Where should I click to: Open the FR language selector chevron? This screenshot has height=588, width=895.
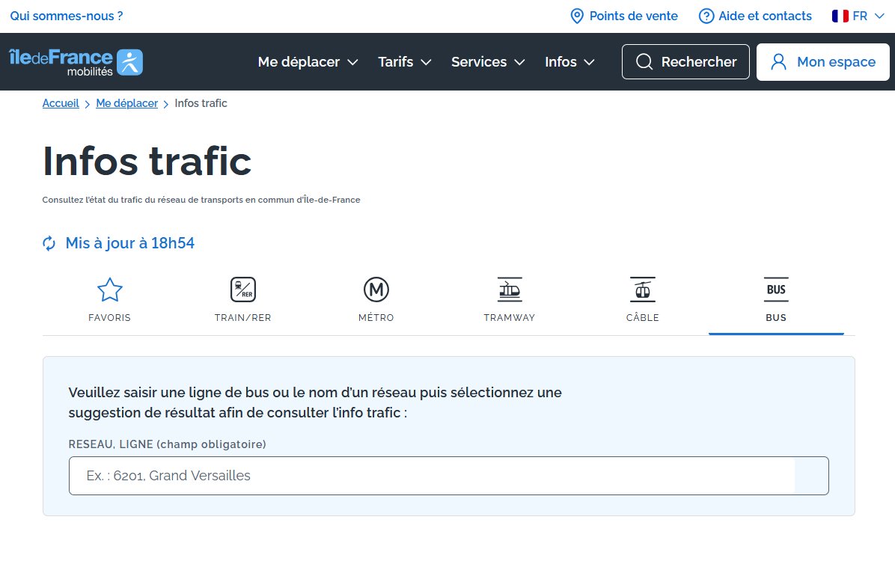(879, 16)
